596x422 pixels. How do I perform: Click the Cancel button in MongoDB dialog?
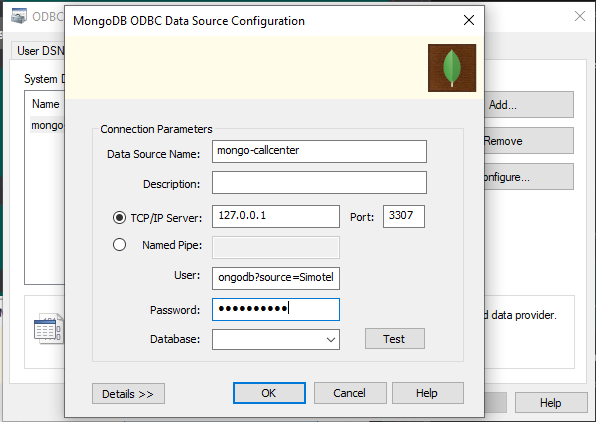(x=350, y=393)
